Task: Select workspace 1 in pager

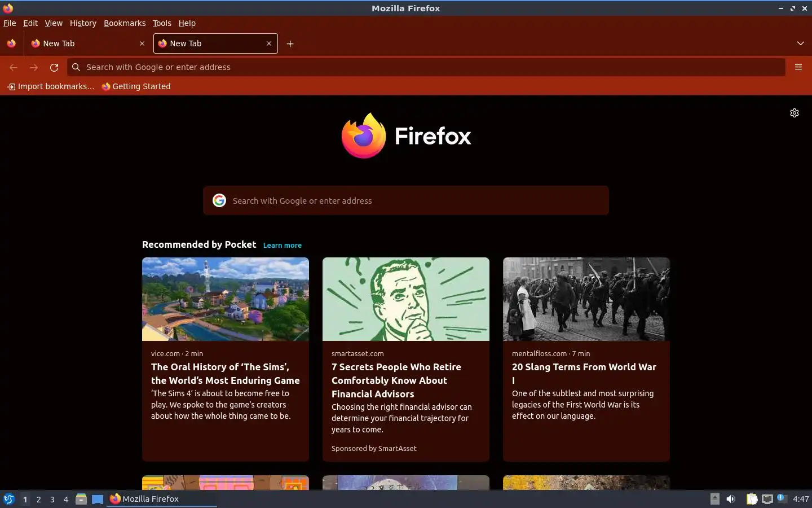Action: 25,499
